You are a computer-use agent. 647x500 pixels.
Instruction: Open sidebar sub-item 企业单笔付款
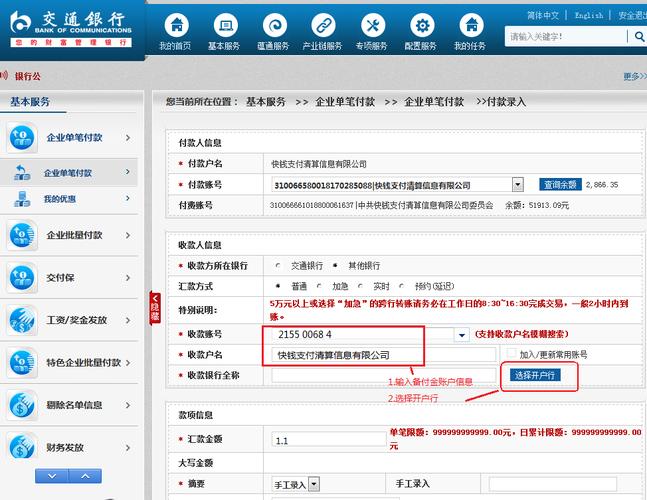coord(68,172)
